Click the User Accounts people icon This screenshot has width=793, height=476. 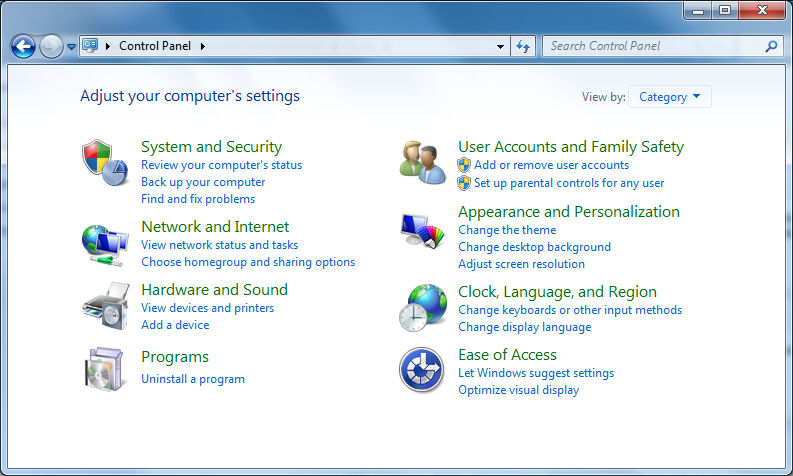(x=422, y=161)
